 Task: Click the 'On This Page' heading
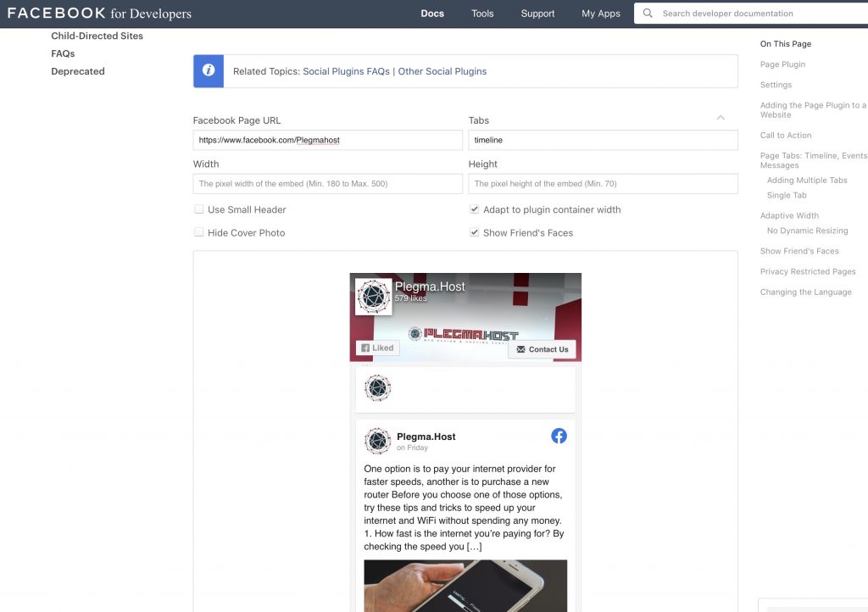tap(786, 44)
